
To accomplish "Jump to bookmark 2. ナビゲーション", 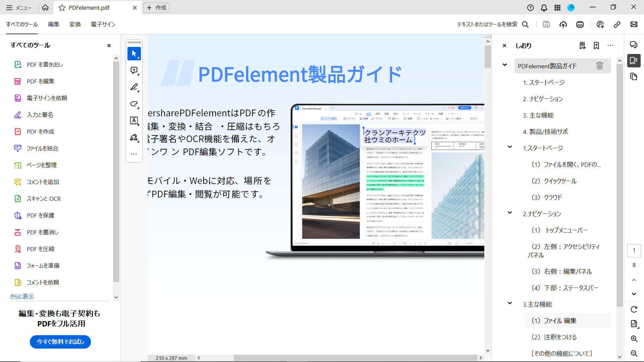I will click(543, 99).
